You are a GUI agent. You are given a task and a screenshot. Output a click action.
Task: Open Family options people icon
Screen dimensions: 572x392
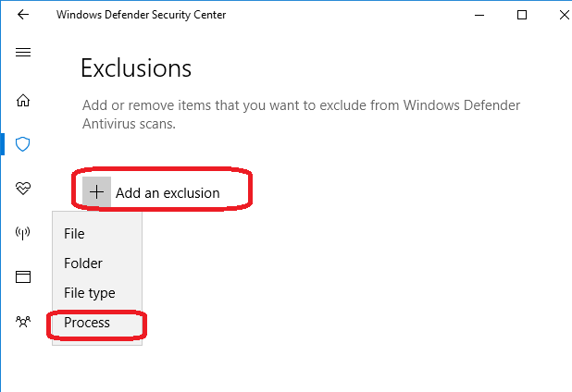pos(23,322)
